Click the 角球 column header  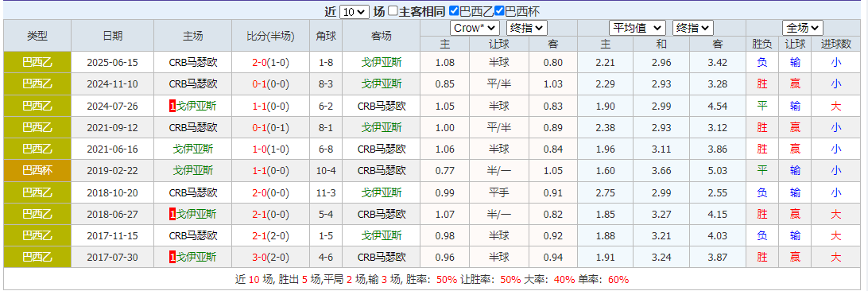tap(326, 36)
